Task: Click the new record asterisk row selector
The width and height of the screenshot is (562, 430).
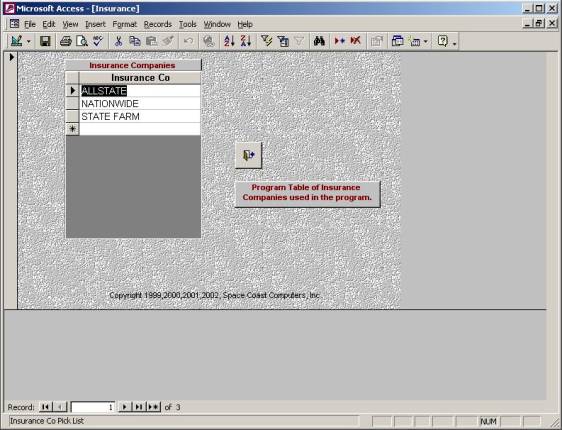Action: click(72, 129)
